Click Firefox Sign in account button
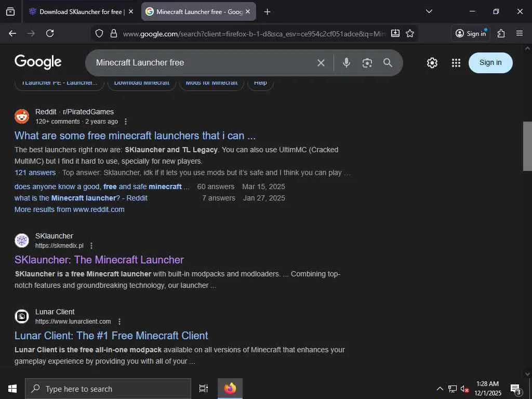532x399 pixels. (x=471, y=33)
